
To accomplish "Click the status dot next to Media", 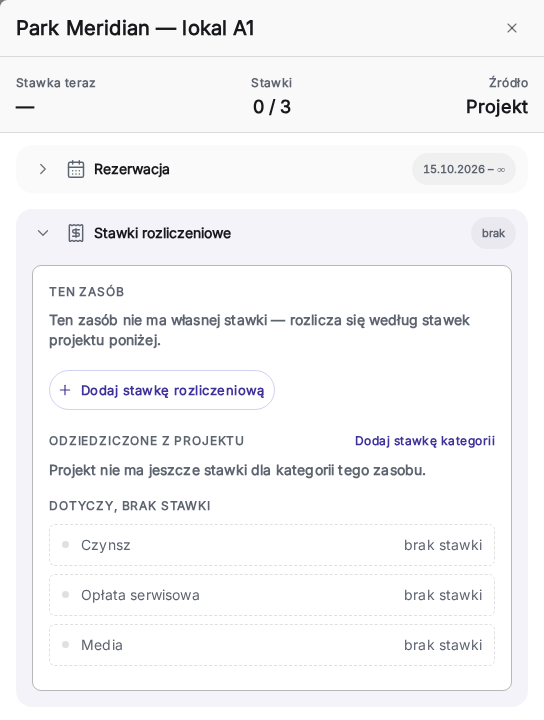I will point(66,645).
